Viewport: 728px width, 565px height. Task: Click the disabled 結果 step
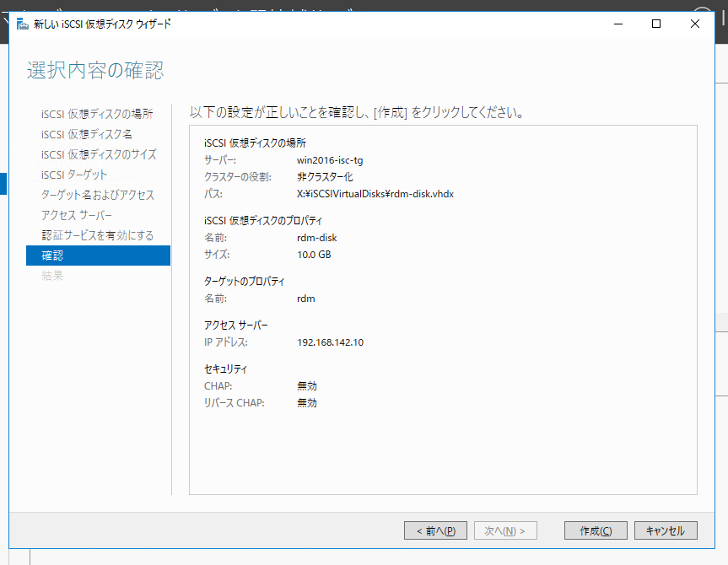52,276
